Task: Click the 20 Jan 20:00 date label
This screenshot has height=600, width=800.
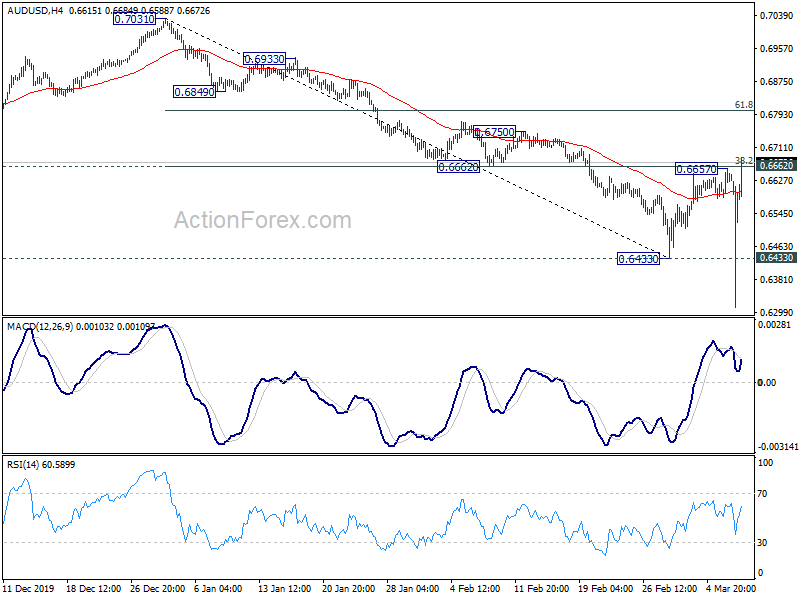Action: pos(349,588)
